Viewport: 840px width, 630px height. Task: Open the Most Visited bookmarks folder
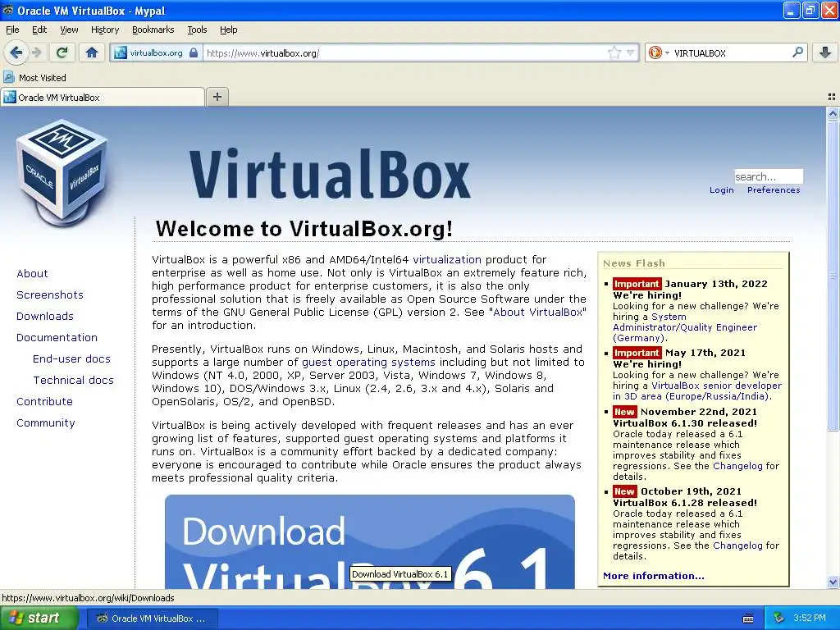34,78
